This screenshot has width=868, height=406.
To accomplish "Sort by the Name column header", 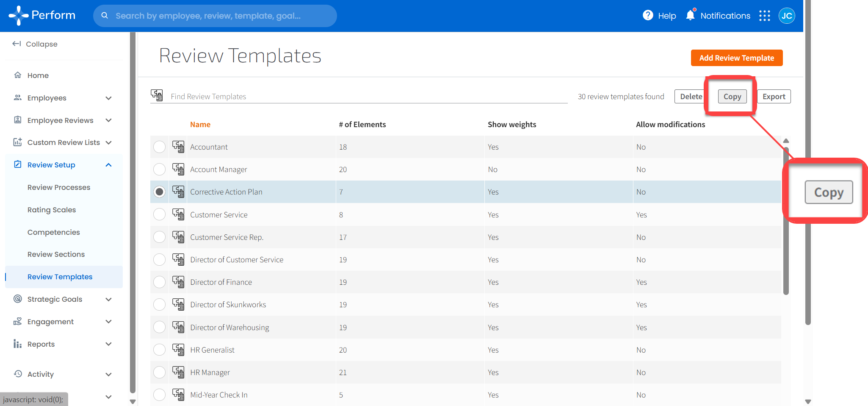I will (200, 124).
